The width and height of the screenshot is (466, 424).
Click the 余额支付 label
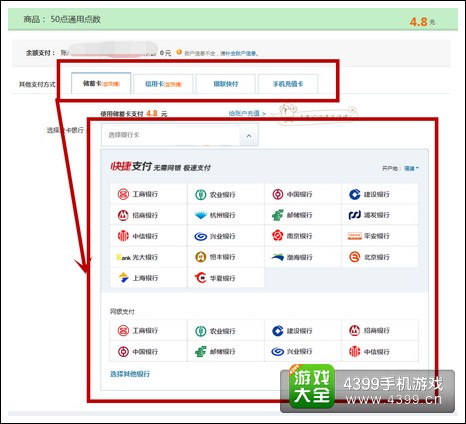pos(40,53)
